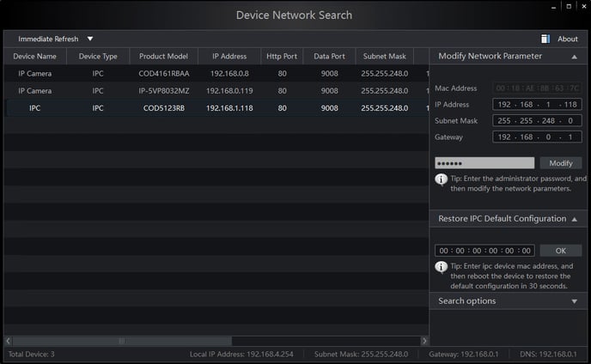Click the administrator password field
This screenshot has width=591, height=364.
coord(484,163)
